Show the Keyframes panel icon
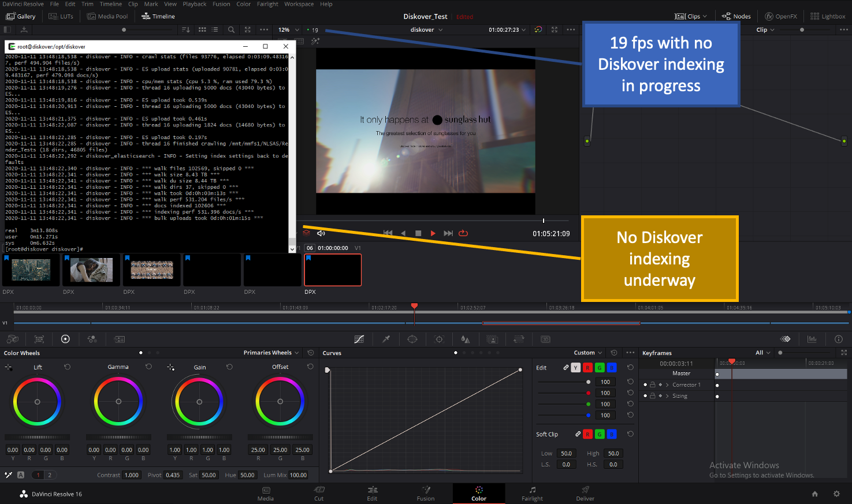 (x=786, y=339)
